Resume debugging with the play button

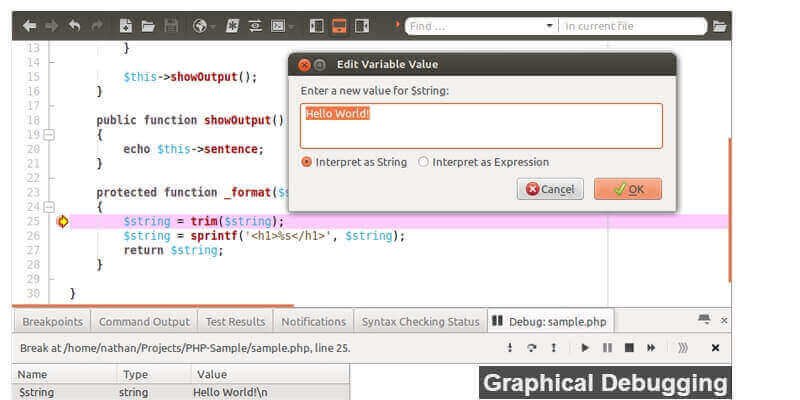point(585,348)
